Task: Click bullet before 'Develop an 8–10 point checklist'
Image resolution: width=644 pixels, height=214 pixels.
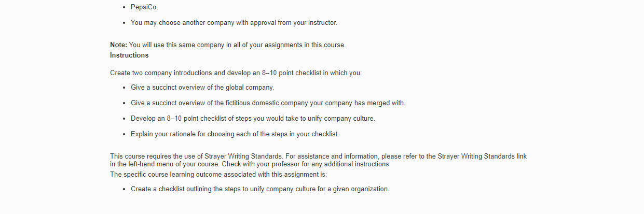Action: pos(125,119)
